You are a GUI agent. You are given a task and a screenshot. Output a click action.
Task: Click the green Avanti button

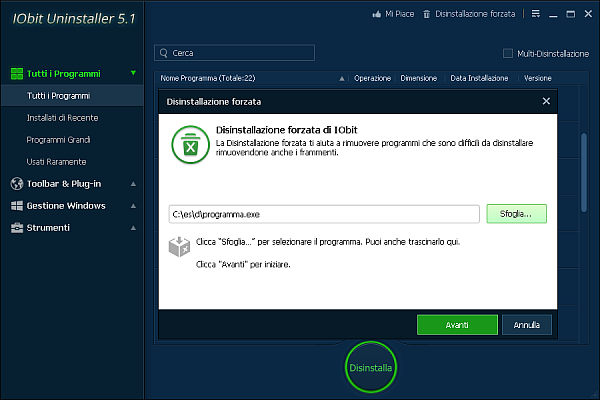point(457,325)
